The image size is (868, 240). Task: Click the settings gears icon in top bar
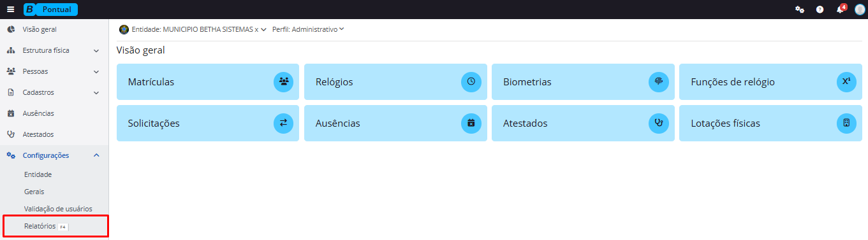pos(800,10)
